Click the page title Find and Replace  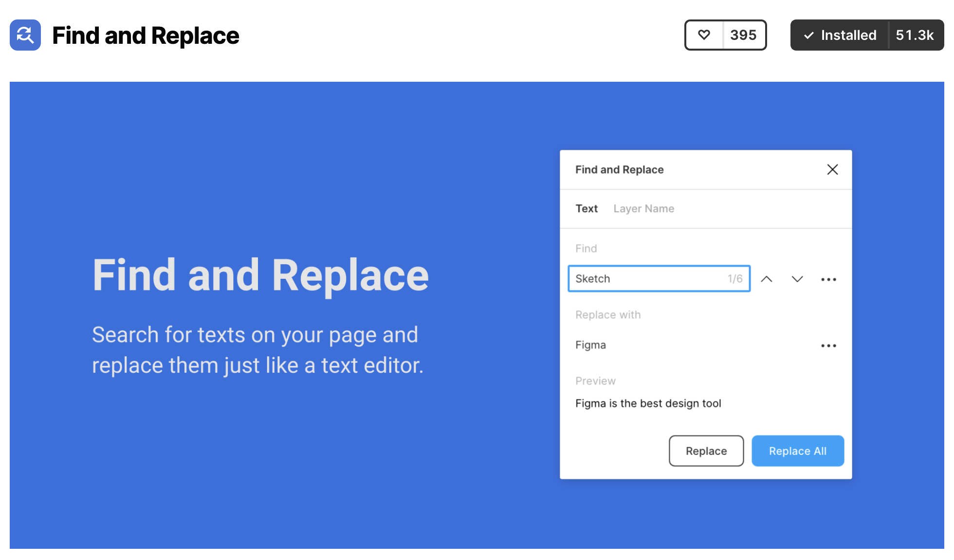click(x=146, y=36)
